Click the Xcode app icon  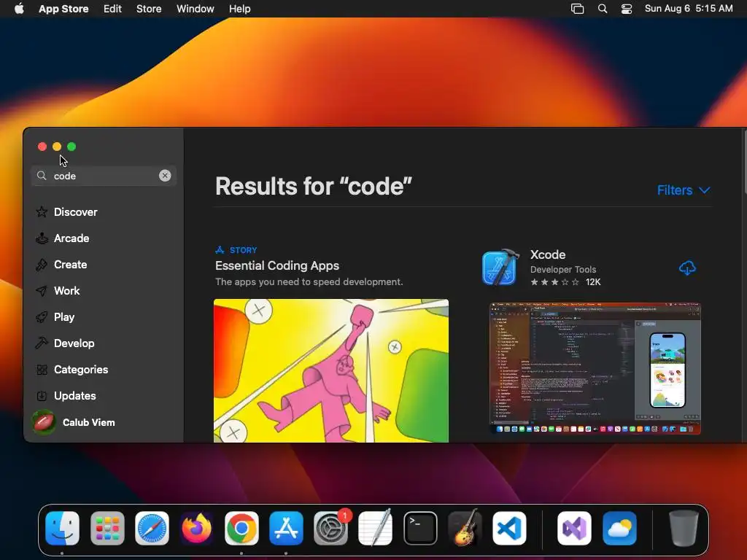pos(500,268)
